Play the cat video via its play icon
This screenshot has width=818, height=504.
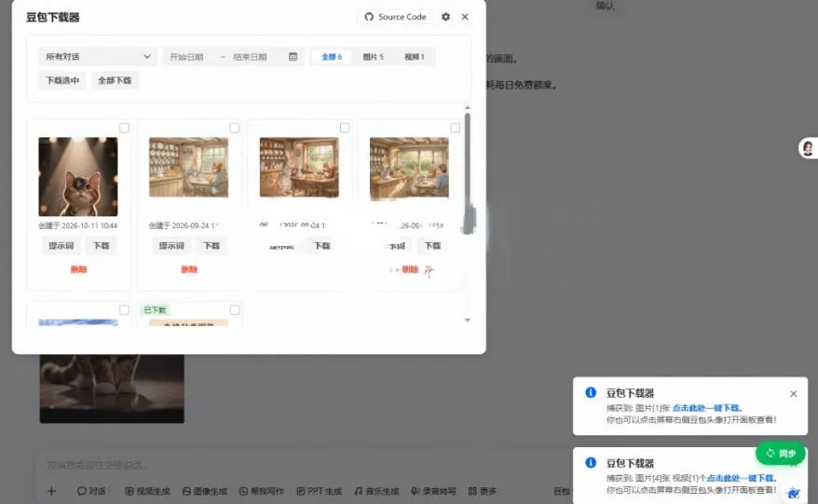(78, 184)
